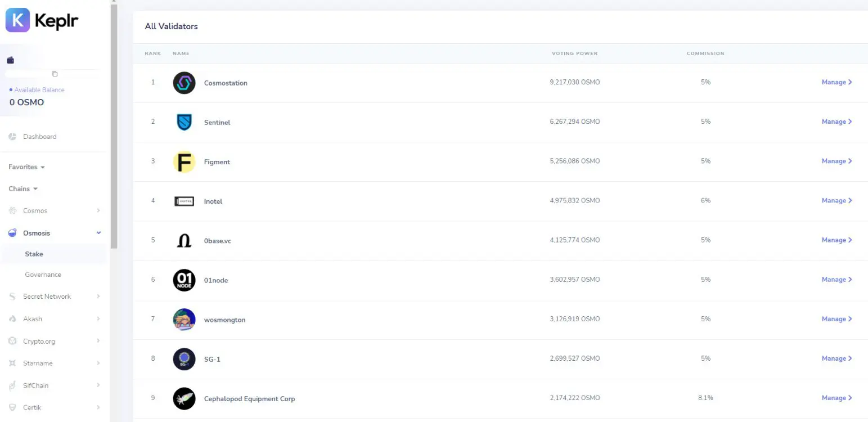
Task: Click the Dashboard pie chart icon
Action: pyautogui.click(x=12, y=137)
